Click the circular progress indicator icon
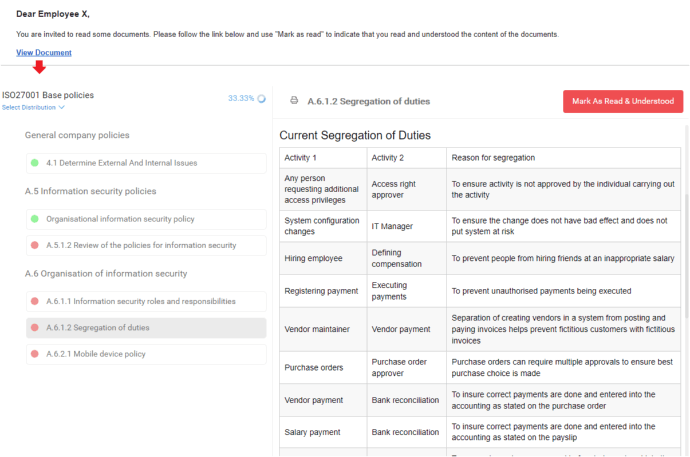Screen dimensions: 690x457 pyautogui.click(x=261, y=99)
